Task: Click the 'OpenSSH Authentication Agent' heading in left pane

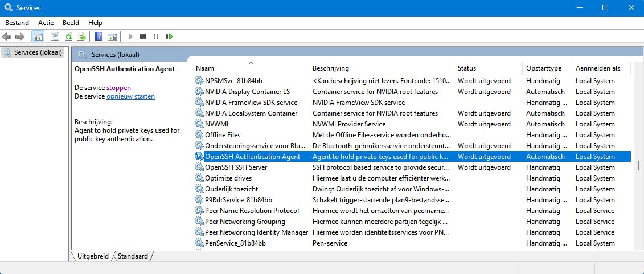Action: tap(125, 68)
